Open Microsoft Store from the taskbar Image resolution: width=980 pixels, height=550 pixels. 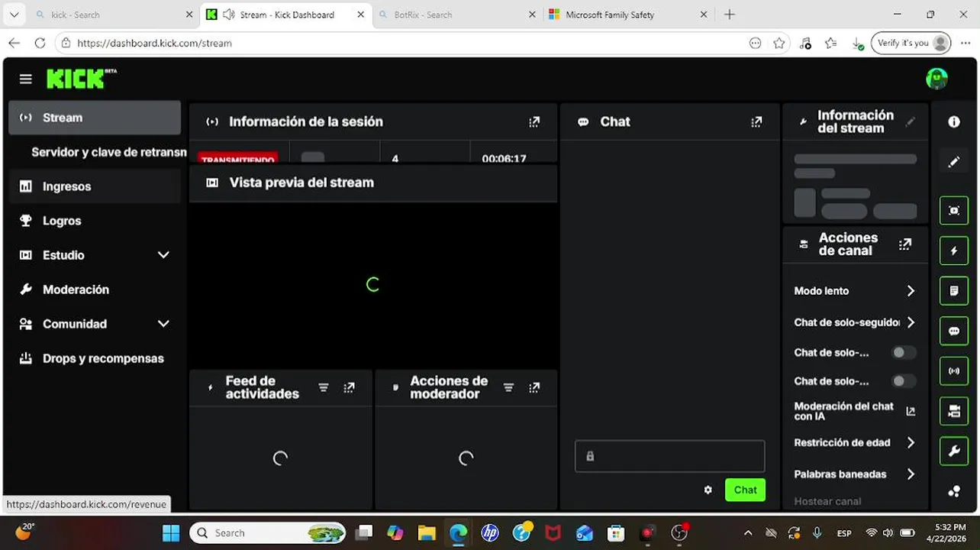tap(616, 533)
